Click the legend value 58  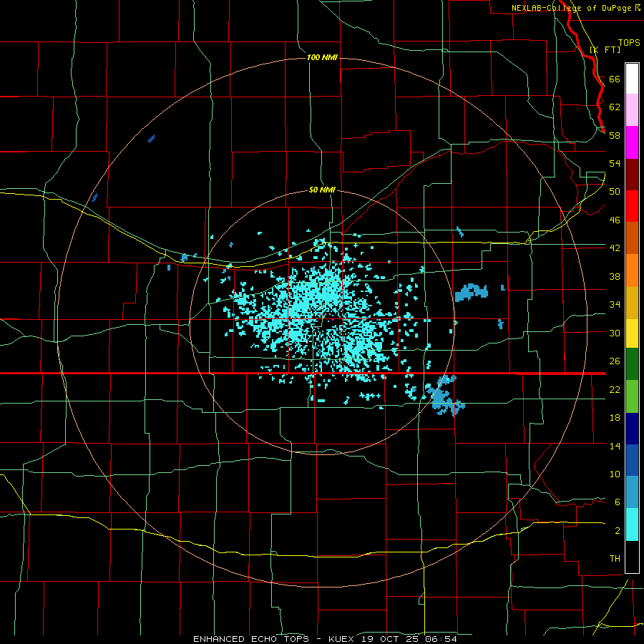[615, 135]
